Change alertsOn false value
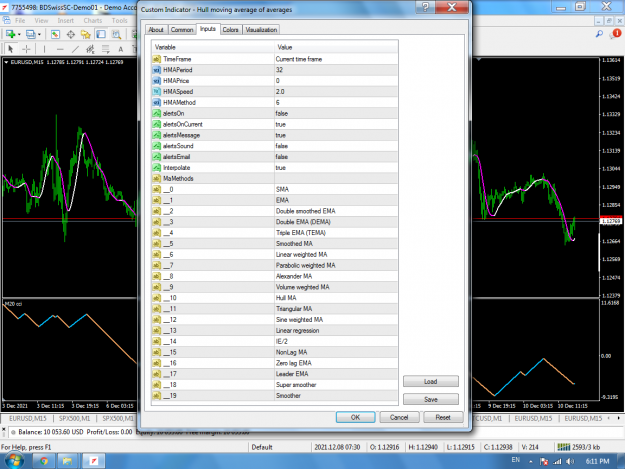Screen dimensions: 625x469 336,113
